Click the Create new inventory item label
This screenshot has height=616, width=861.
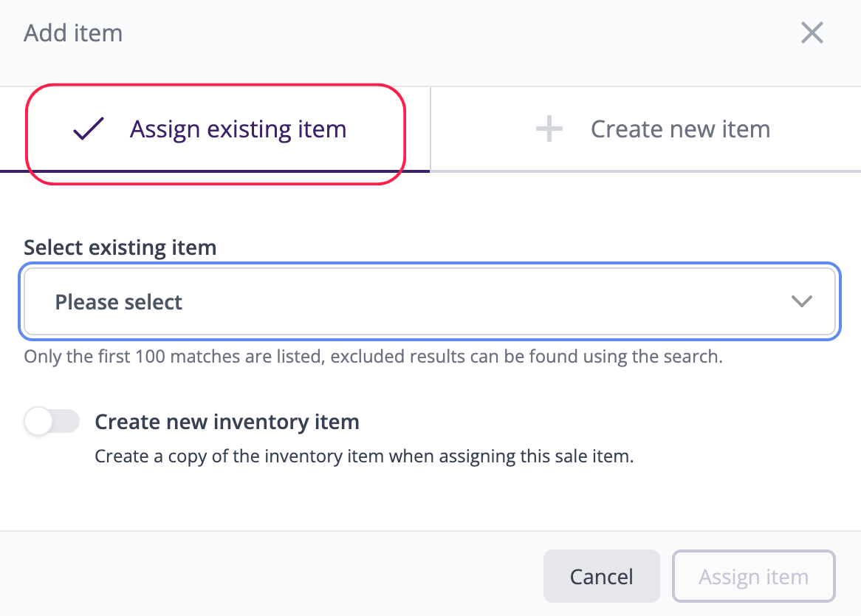(227, 422)
